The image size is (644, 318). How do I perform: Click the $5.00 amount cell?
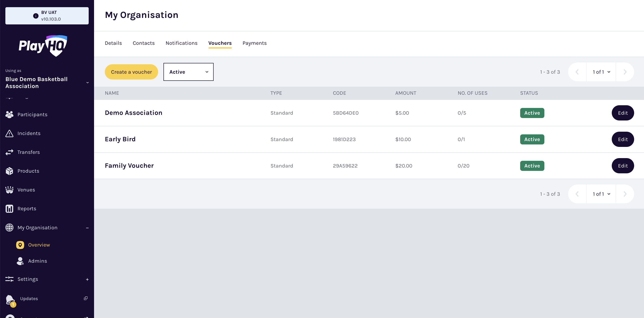point(402,113)
